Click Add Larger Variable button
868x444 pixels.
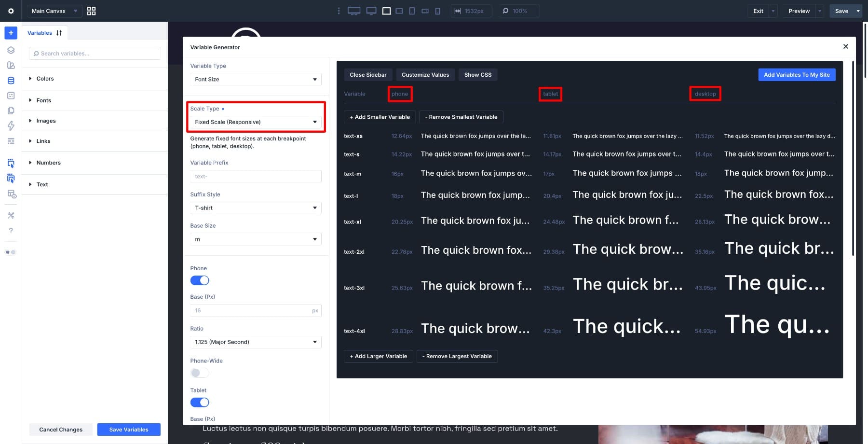[378, 356]
